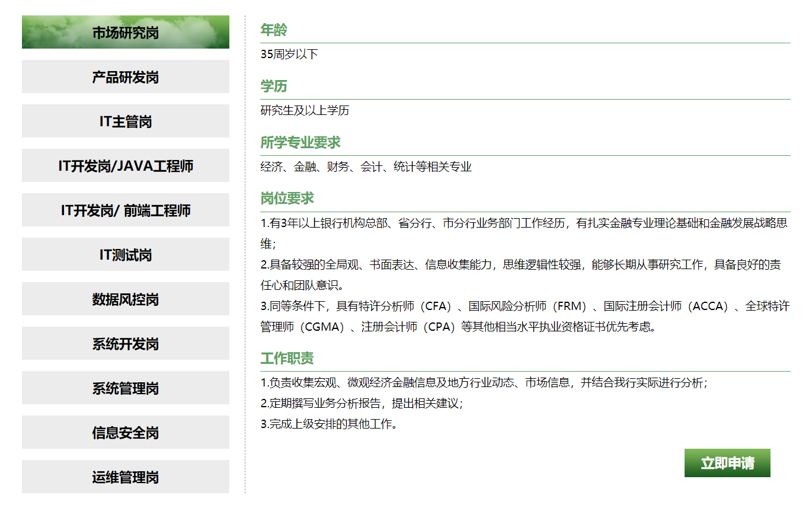
Task: Open the 数据风控岗 position tab
Action: pos(125,299)
